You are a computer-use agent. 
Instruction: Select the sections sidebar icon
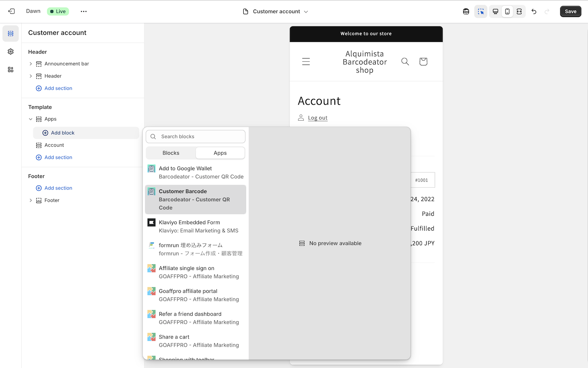(x=11, y=34)
